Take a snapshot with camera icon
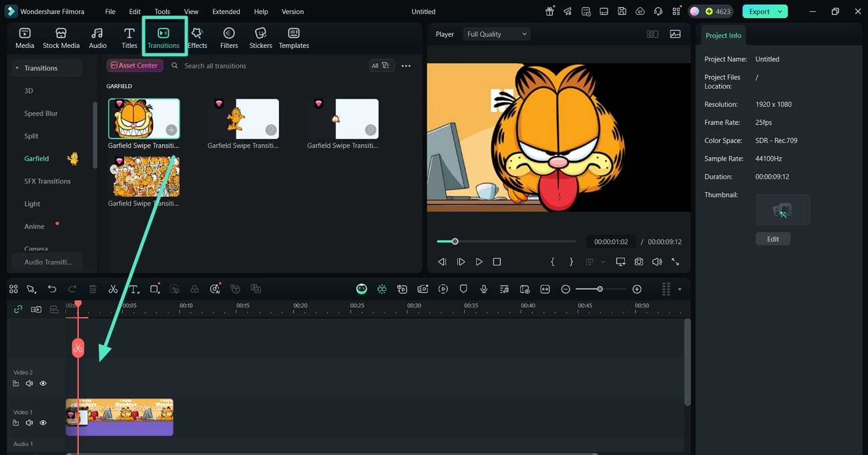The image size is (868, 455). click(x=639, y=262)
